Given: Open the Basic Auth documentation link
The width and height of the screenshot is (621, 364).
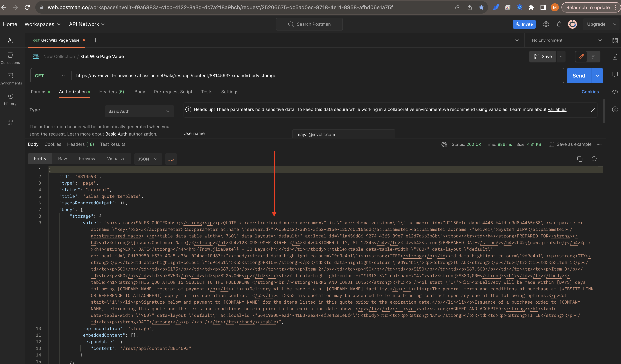Looking at the screenshot, I should tap(116, 134).
